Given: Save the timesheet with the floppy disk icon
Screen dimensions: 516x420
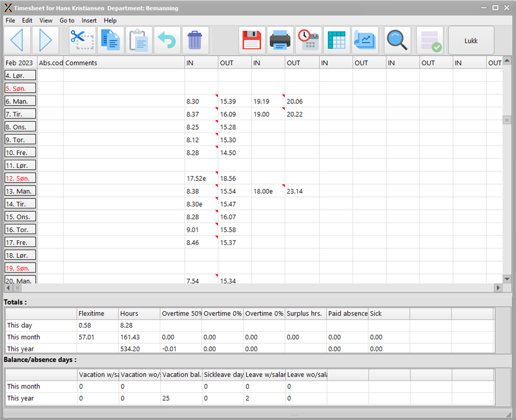Looking at the screenshot, I should point(252,40).
